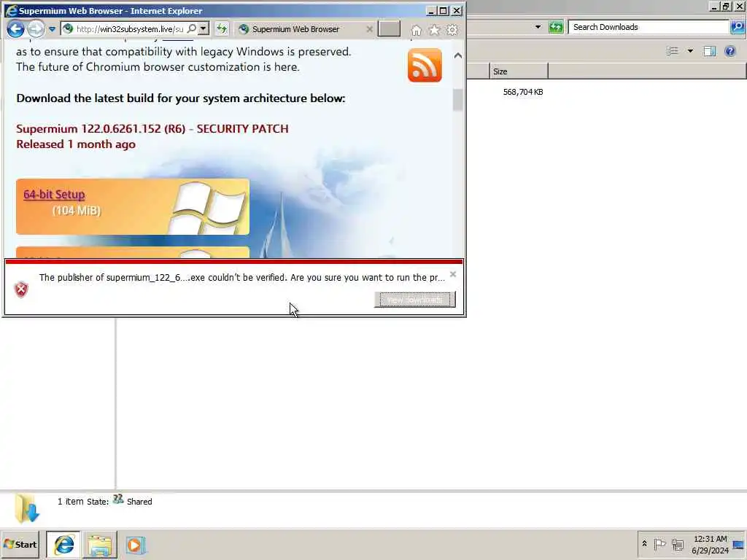Screen dimensions: 747x560
Task: Open the Start menu
Action: 20,544
